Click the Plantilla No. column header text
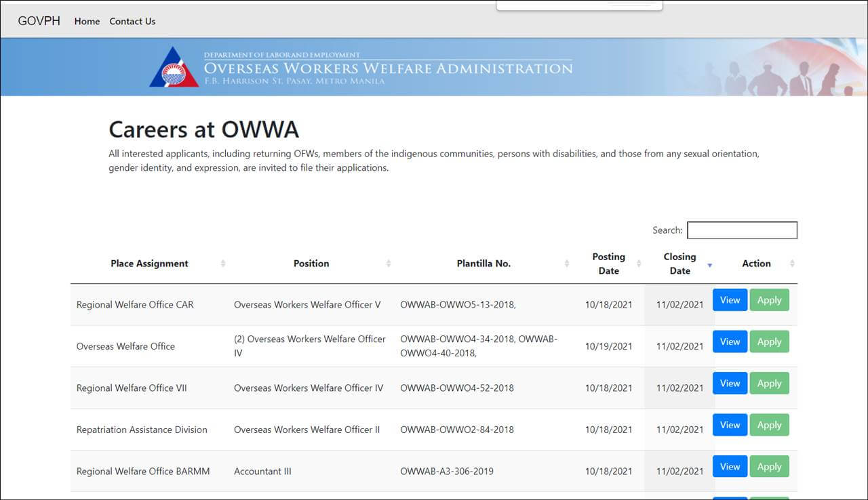This screenshot has height=500, width=868. (x=484, y=264)
